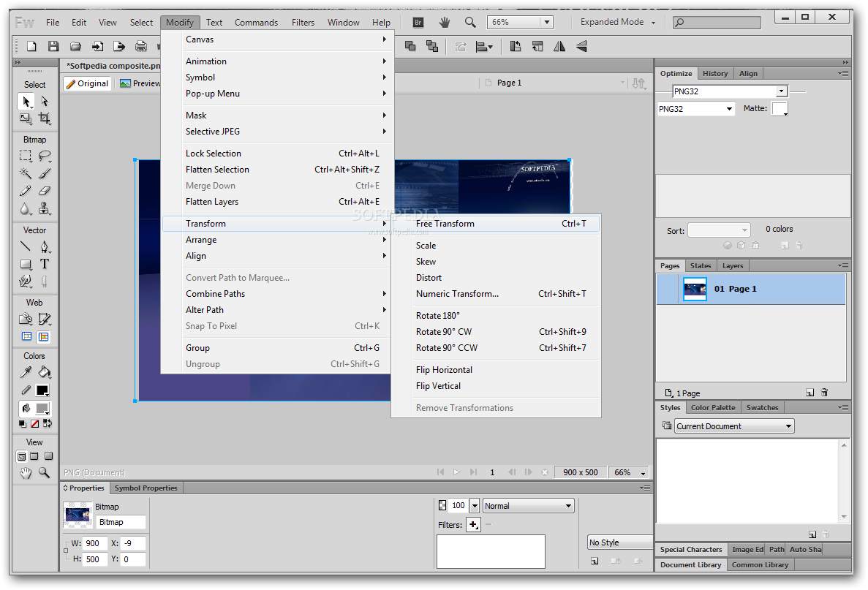Select the Lasso tool
Viewport: 868px width, 590px height.
click(x=45, y=156)
